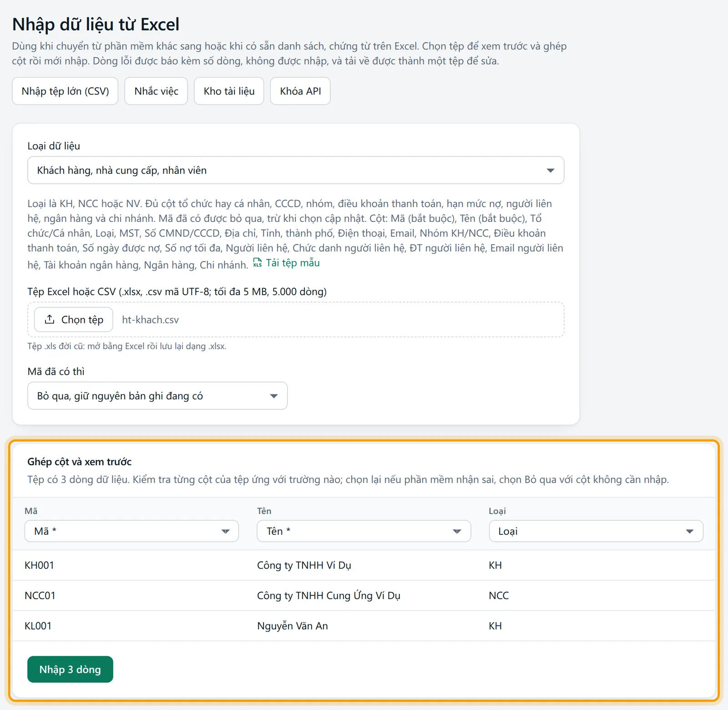The height and width of the screenshot is (710, 728).
Task: Expand the 'Loại' column mapping dropdown
Action: point(596,531)
